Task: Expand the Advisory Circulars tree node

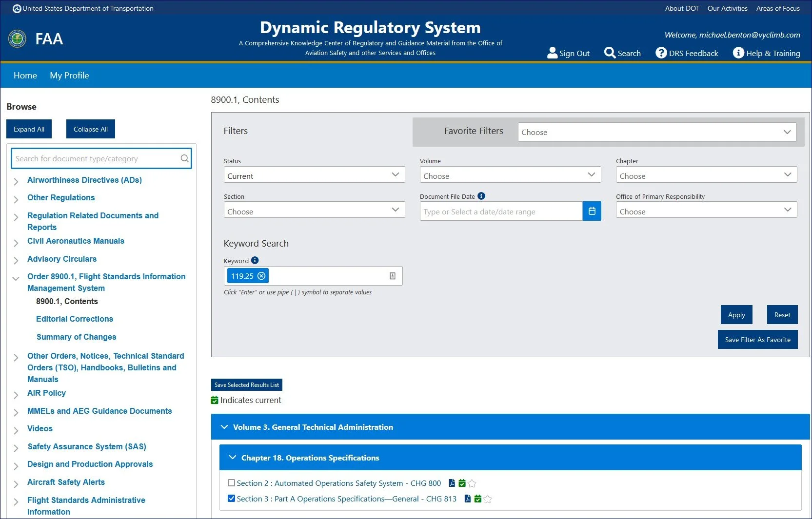Action: click(x=16, y=260)
